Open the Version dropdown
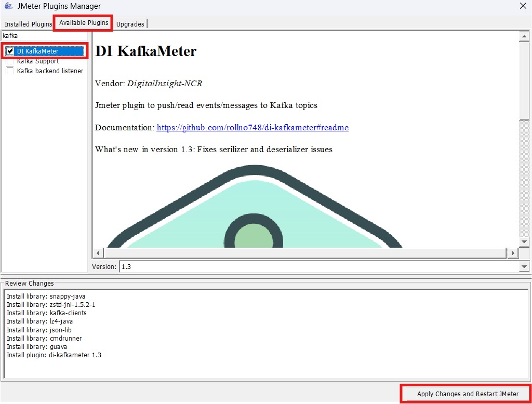Viewport: 532px width, 404px height. 524,266
